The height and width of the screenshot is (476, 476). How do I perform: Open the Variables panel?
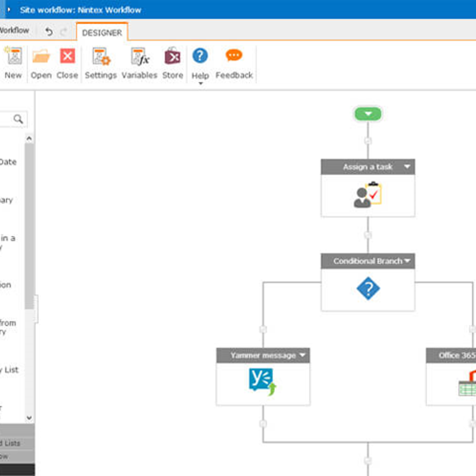pos(140,57)
